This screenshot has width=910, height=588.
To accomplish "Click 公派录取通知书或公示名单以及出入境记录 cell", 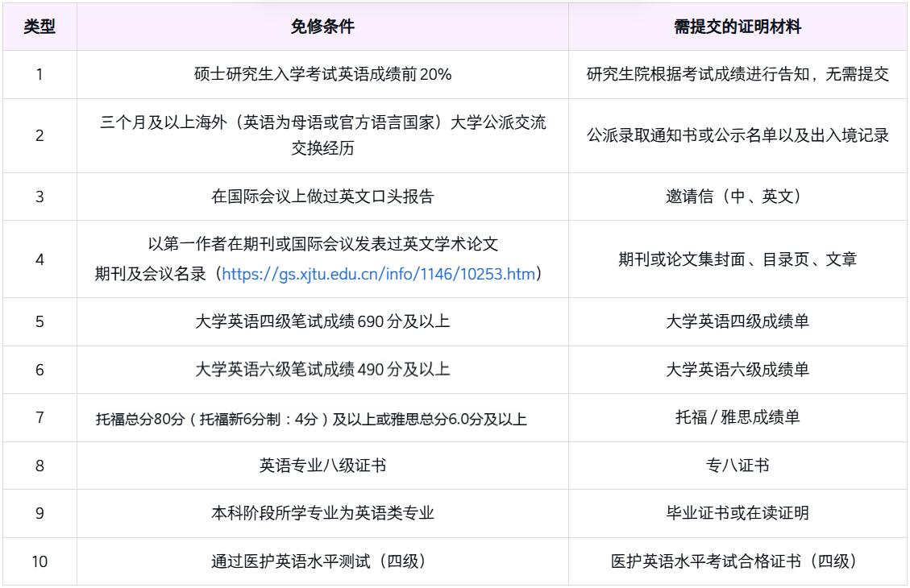I will pyautogui.click(x=738, y=135).
